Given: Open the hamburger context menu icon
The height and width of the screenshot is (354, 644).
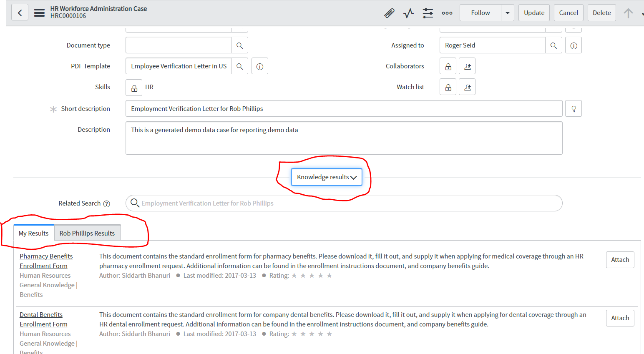Looking at the screenshot, I should tap(39, 13).
